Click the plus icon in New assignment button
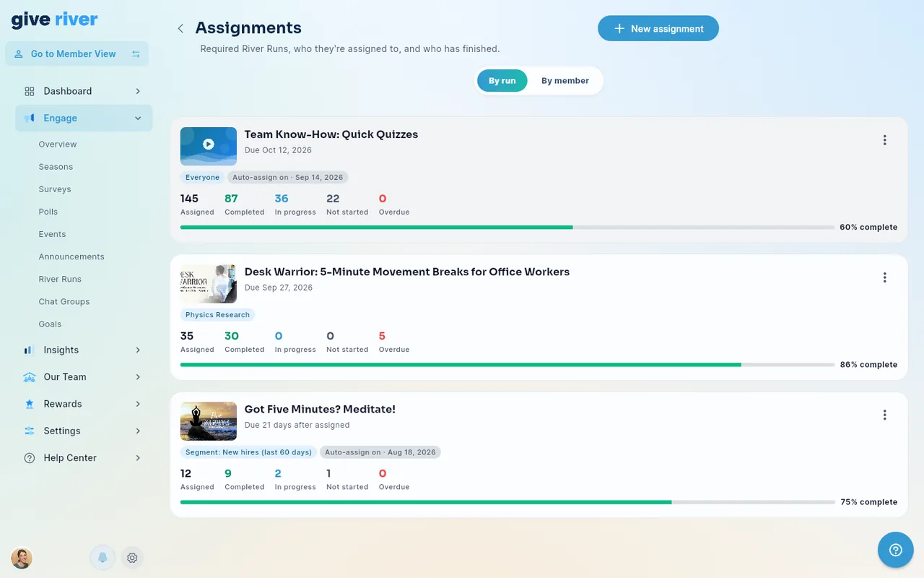924x578 pixels. pos(619,29)
